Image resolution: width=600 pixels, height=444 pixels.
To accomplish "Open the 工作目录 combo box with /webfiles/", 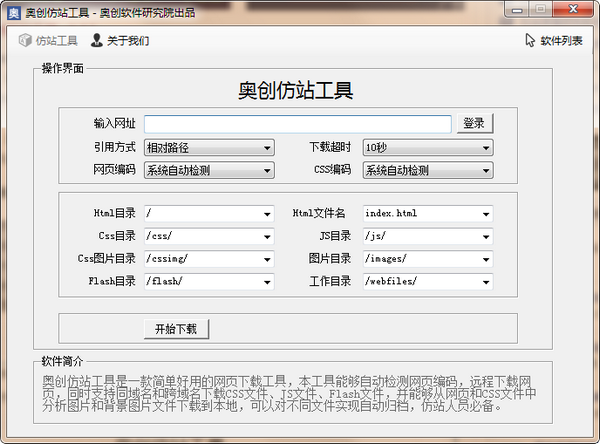I will 427,282.
